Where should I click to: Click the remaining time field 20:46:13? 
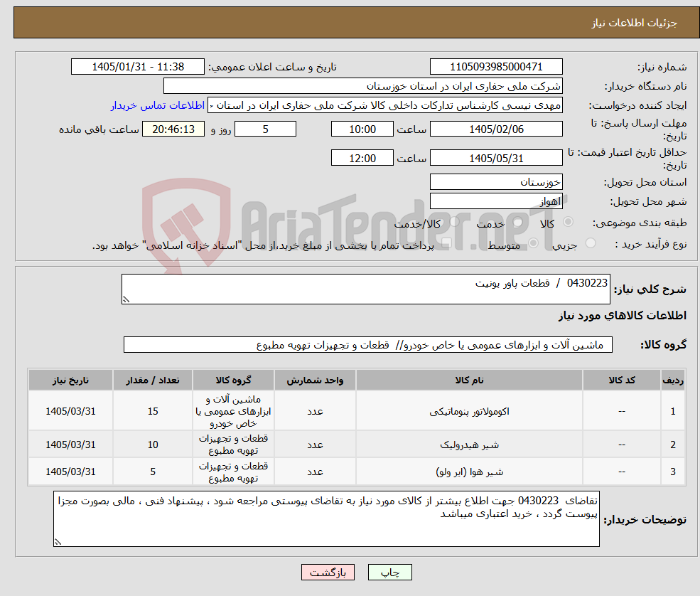pos(173,129)
